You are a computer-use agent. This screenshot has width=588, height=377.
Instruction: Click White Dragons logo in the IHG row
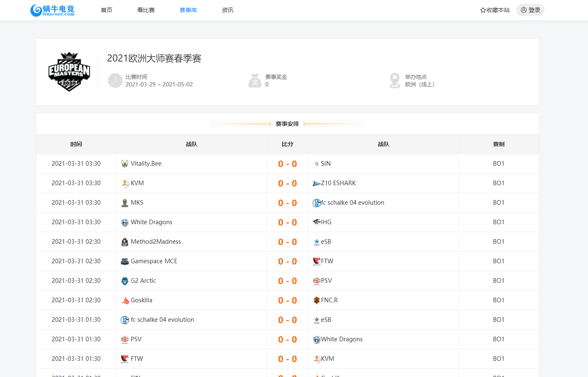[125, 222]
